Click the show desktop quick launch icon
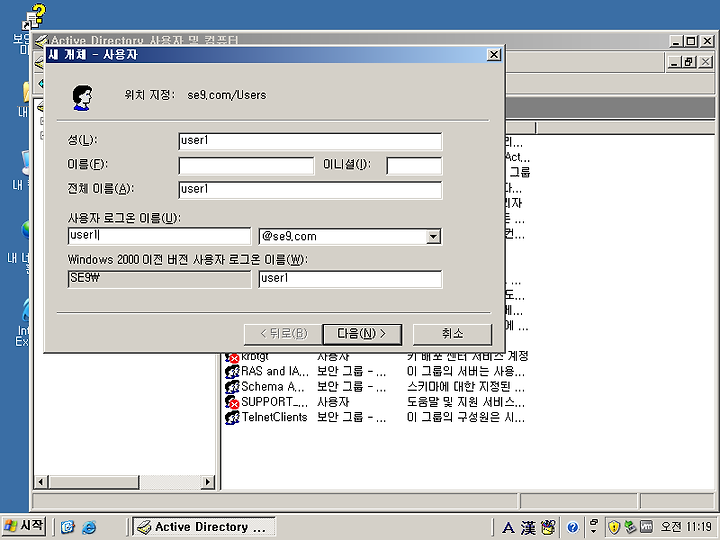 point(68,527)
